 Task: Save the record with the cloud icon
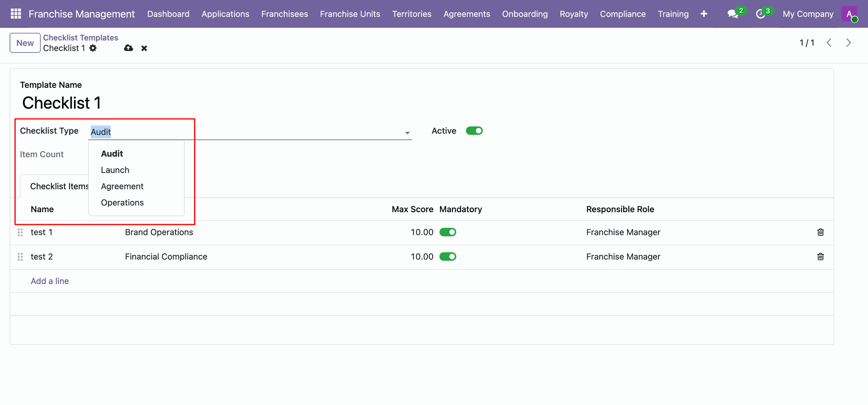(128, 48)
